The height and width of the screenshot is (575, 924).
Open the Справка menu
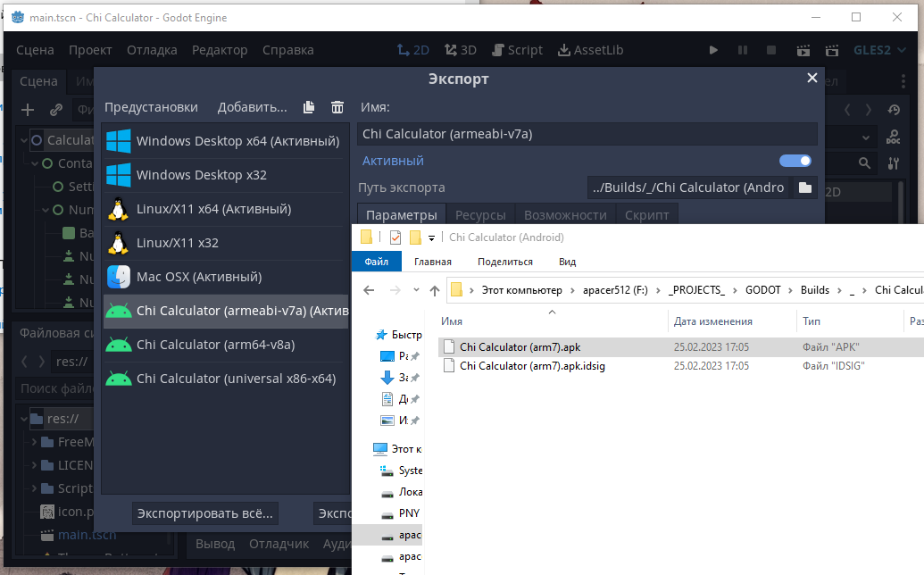288,50
